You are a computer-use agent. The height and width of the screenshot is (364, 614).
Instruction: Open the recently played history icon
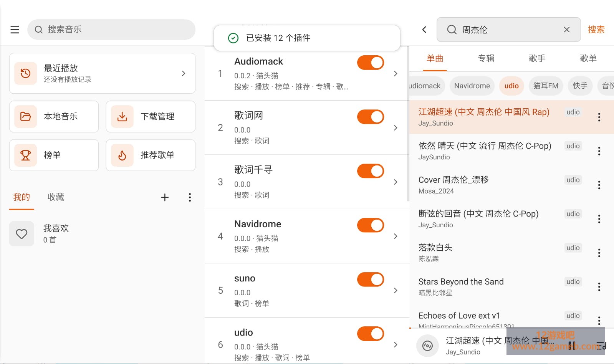26,73
